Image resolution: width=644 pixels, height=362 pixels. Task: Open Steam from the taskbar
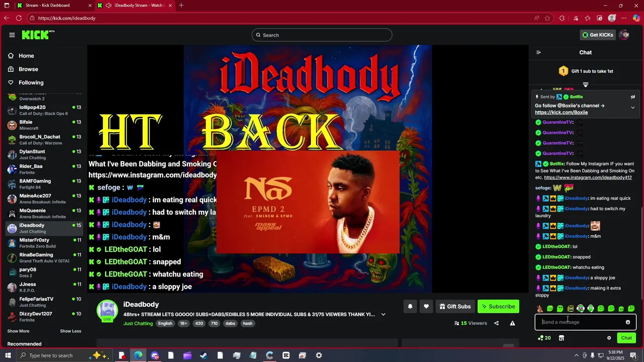click(204, 355)
